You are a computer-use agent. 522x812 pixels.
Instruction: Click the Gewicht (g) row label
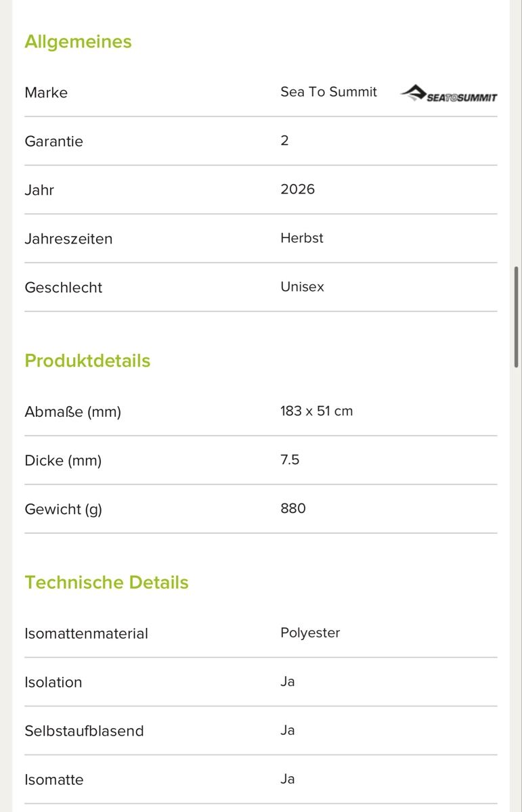pos(63,510)
